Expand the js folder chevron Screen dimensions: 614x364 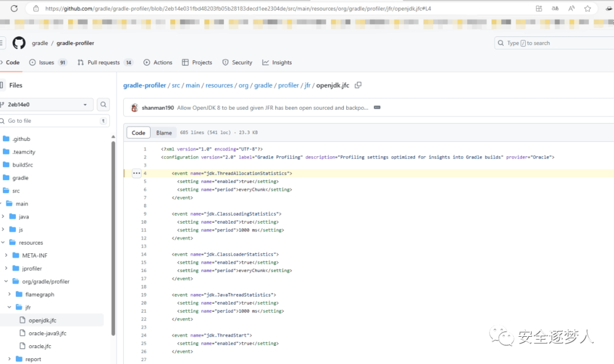coord(3,229)
